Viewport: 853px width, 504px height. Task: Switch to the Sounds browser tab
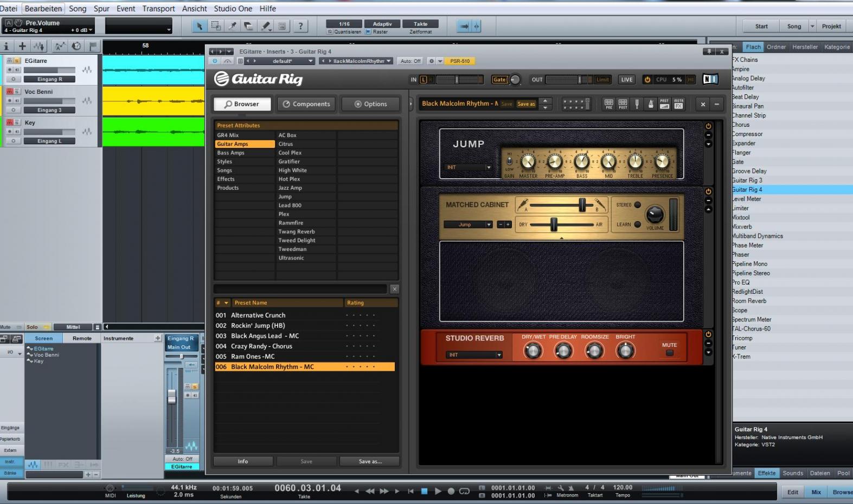point(793,473)
